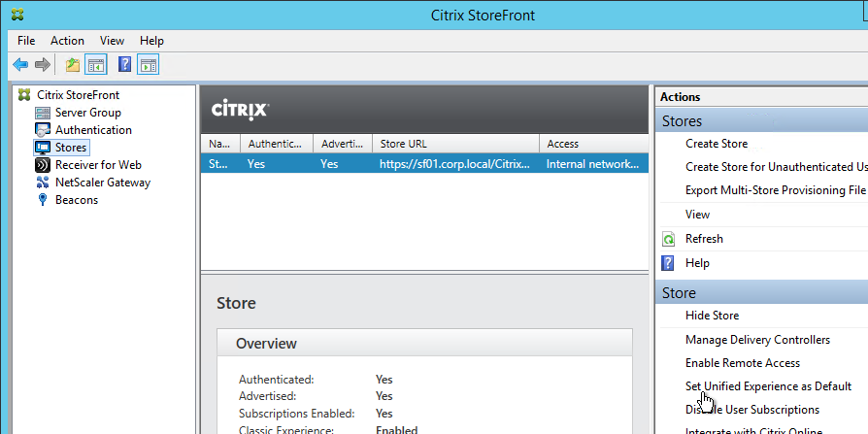Click the Help question mark toolbar icon
The width and height of the screenshot is (868, 434).
tap(125, 65)
